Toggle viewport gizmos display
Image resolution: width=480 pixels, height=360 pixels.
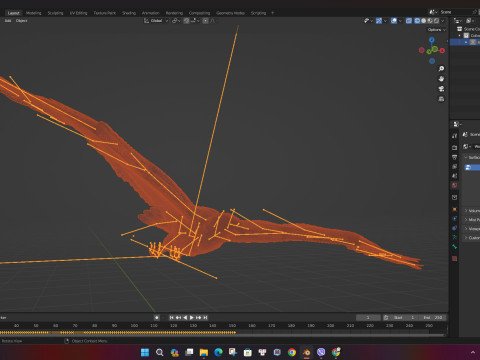point(379,21)
